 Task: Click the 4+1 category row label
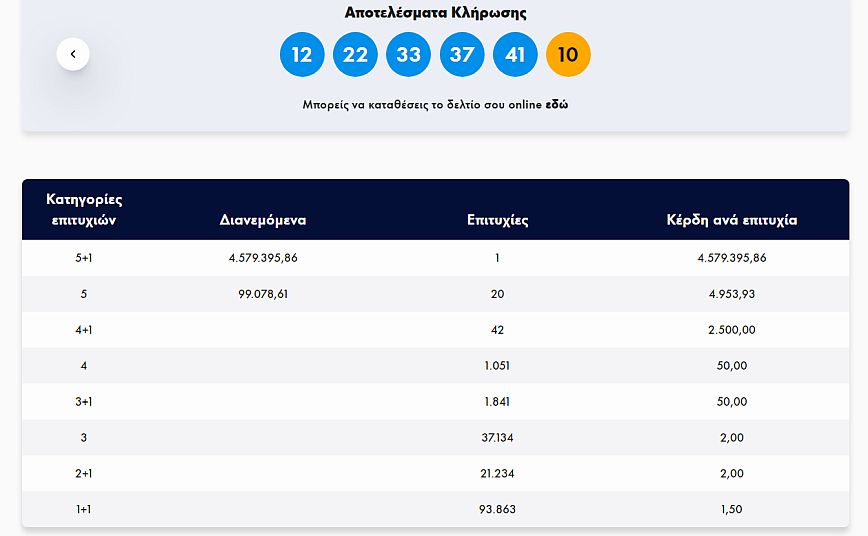84,330
